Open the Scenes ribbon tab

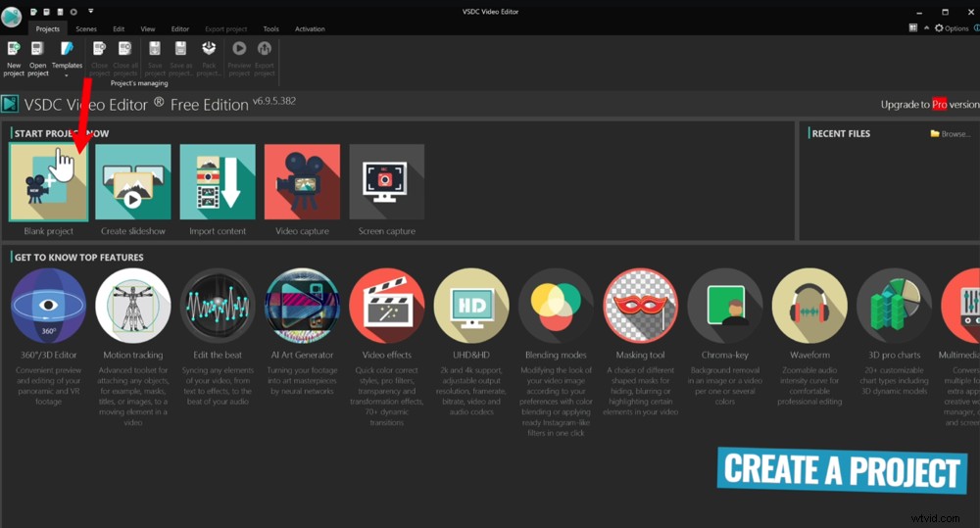pyautogui.click(x=86, y=28)
